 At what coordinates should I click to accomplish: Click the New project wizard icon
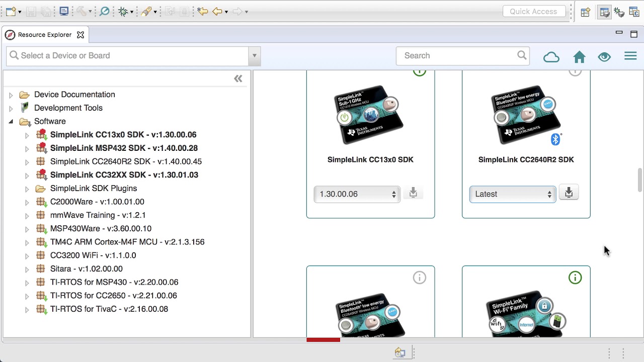11,11
